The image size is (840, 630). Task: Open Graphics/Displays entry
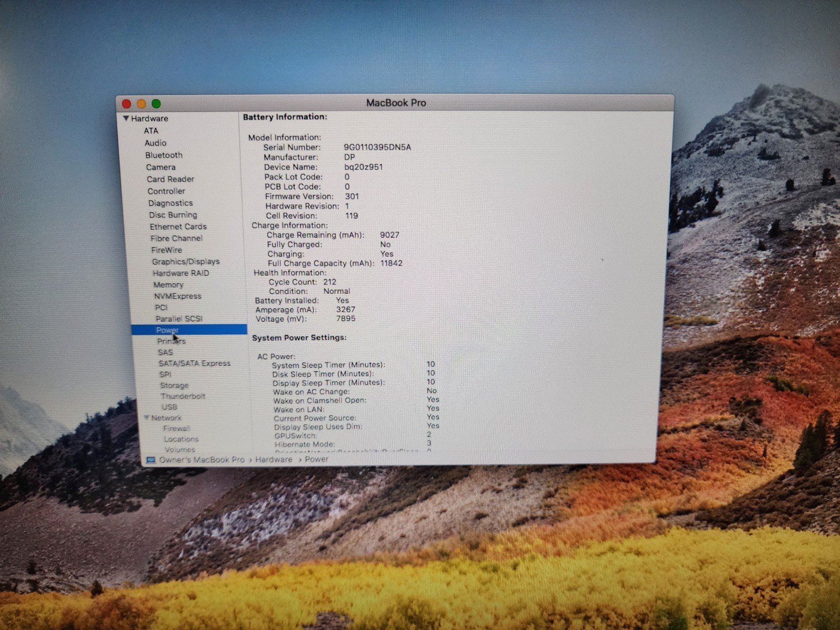tap(186, 261)
